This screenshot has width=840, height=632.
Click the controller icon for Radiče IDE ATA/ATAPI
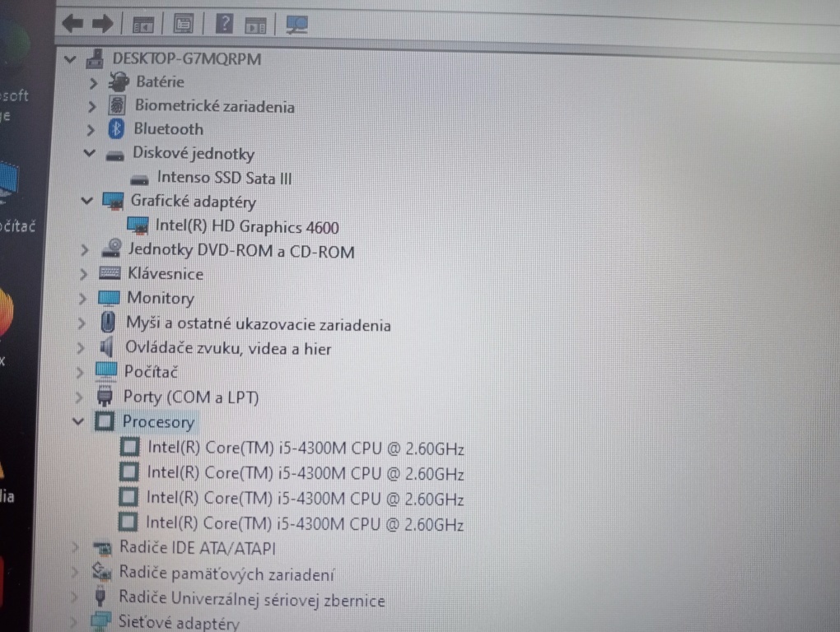102,548
